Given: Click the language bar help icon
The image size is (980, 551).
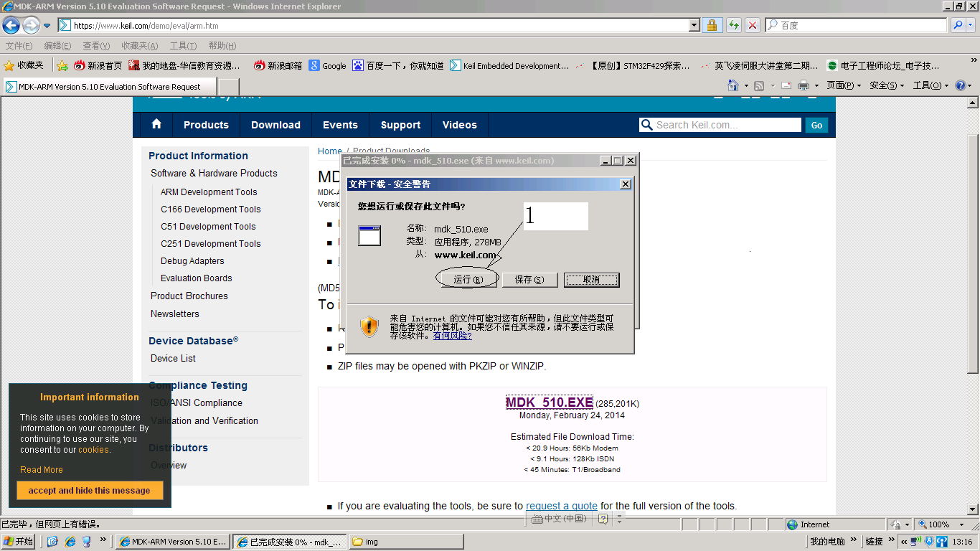Looking at the screenshot, I should [x=603, y=518].
